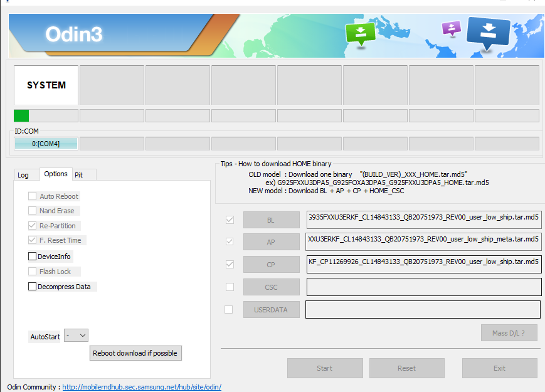Open the Odin Community samsung.net link

click(142, 387)
